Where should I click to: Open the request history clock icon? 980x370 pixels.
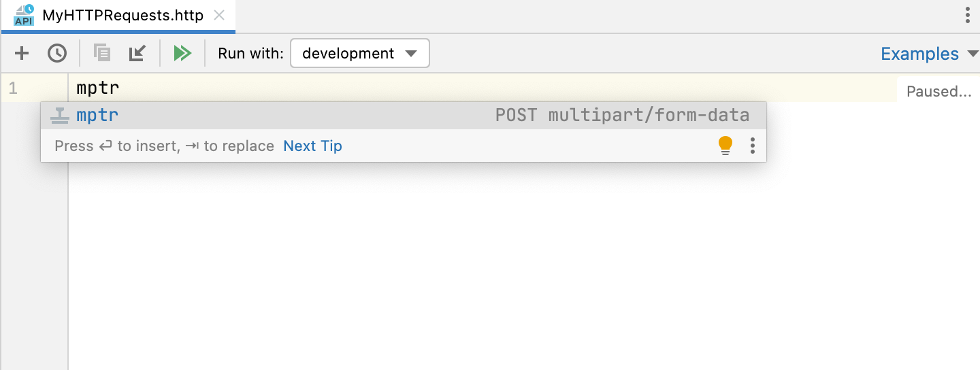pyautogui.click(x=57, y=53)
